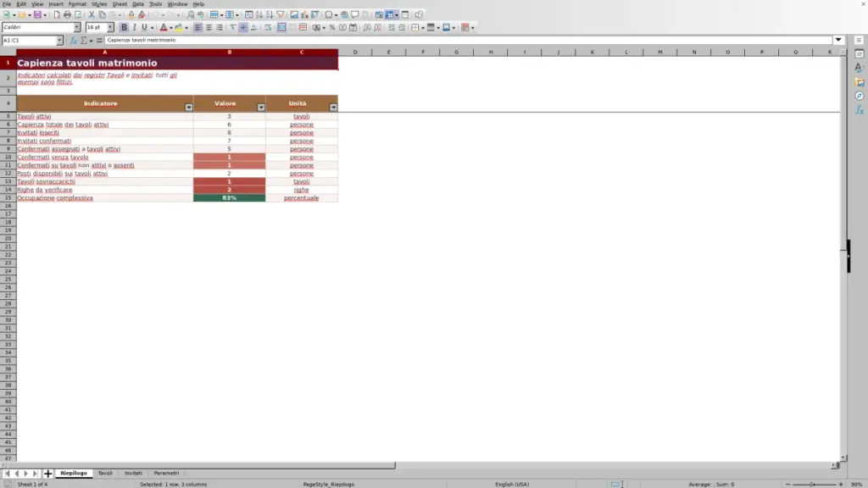Open the Format menu
The image size is (868, 488).
pos(77,4)
